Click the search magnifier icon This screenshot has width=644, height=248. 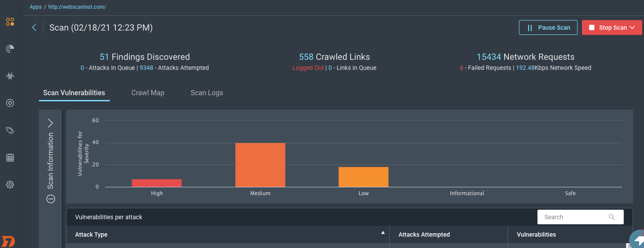(612, 217)
